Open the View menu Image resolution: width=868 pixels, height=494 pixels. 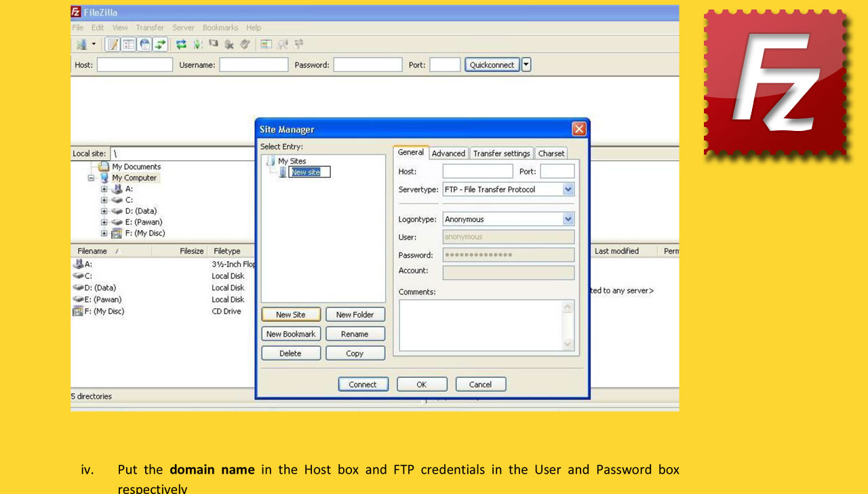point(120,28)
